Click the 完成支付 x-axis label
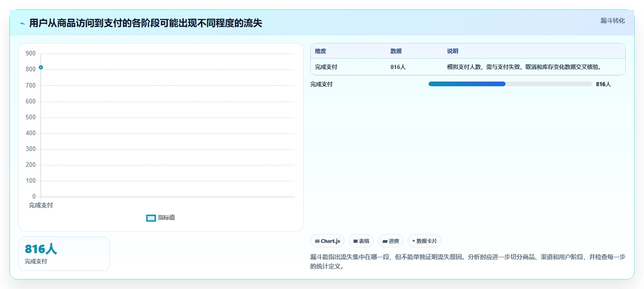The width and height of the screenshot is (644, 289). (x=41, y=205)
